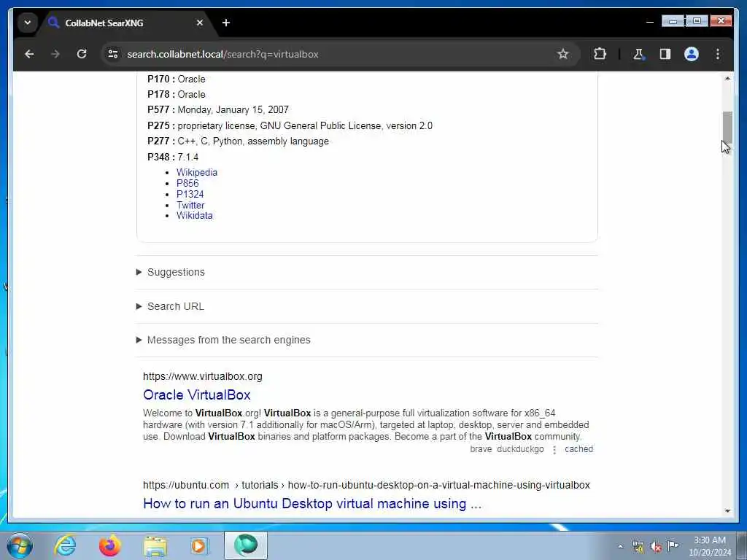Open the Wikipedia link in infobox
The width and height of the screenshot is (747, 560).
click(197, 172)
